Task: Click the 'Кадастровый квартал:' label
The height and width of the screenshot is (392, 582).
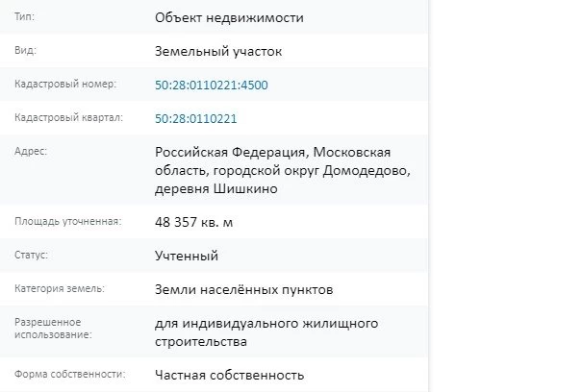Action: click(68, 117)
